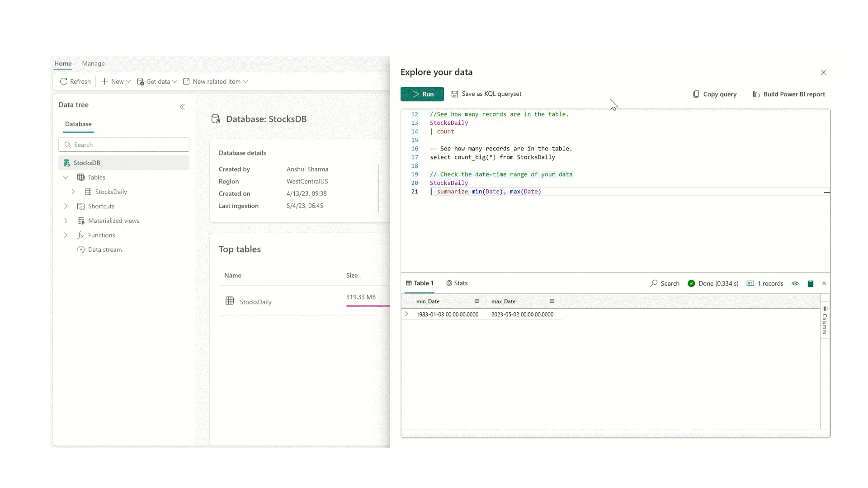Toggle the result row expand arrow
Screen dimensions: 868x488
(406, 314)
